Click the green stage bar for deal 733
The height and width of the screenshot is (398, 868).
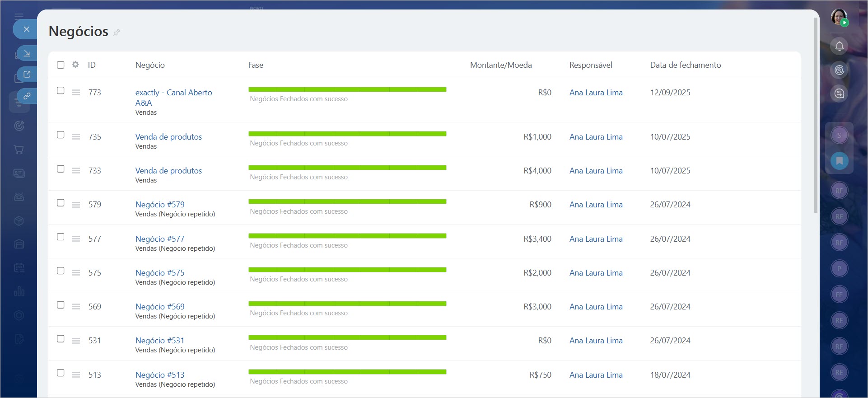(x=347, y=168)
